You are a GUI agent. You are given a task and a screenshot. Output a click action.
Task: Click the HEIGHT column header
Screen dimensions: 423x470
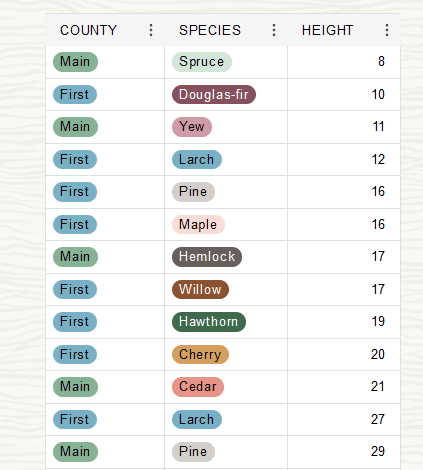click(327, 30)
